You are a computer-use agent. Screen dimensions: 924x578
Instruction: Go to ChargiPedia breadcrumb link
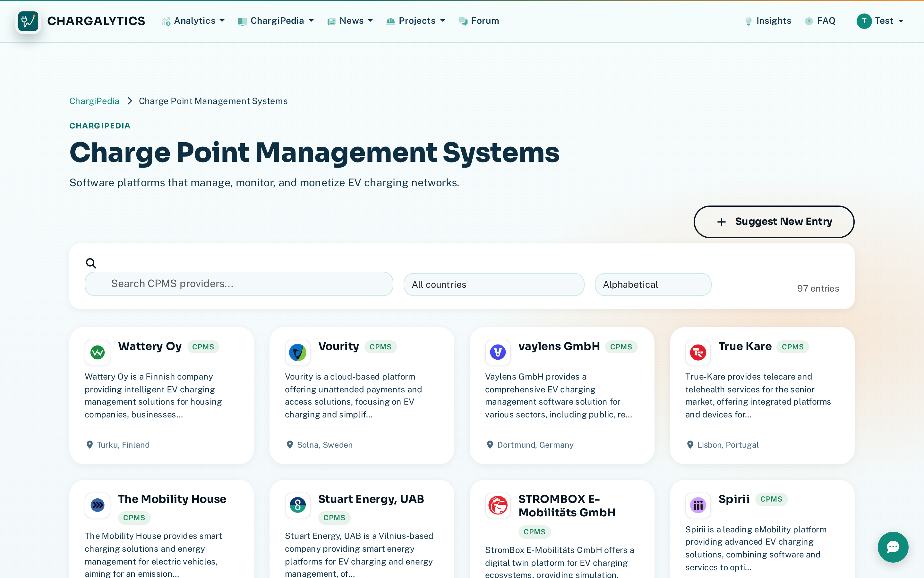pos(94,101)
